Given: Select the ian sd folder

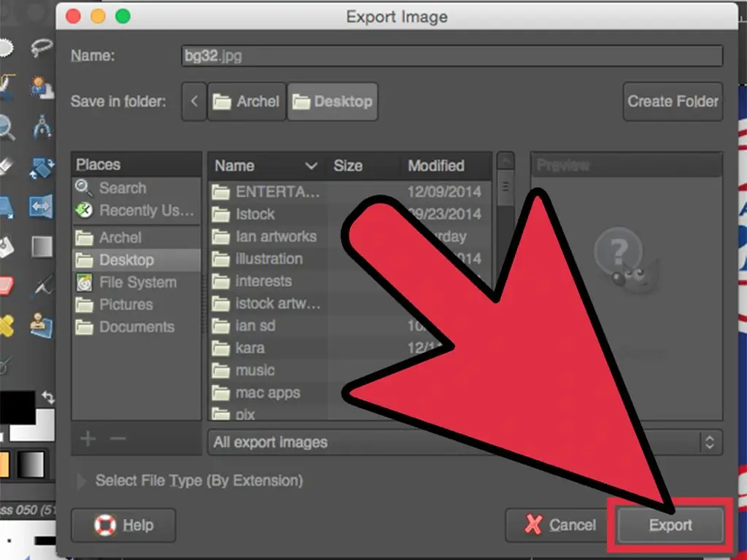Looking at the screenshot, I should pos(349,326).
